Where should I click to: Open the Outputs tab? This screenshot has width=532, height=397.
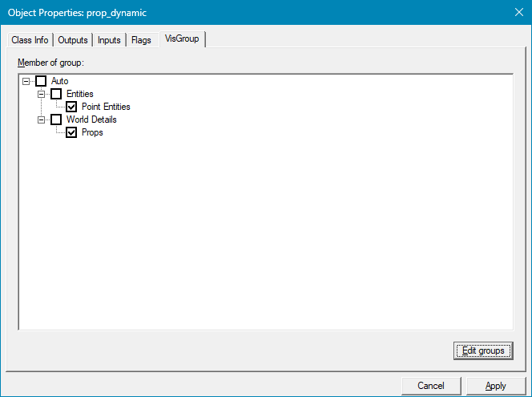tap(73, 40)
